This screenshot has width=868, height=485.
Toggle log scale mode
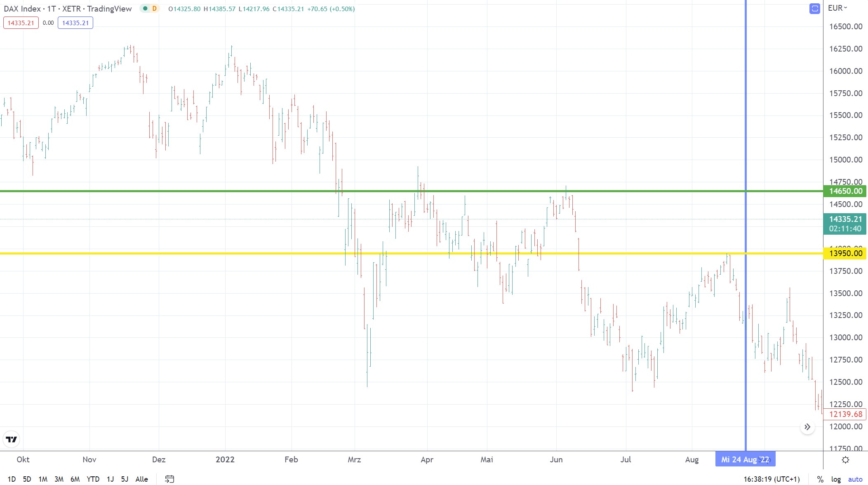[836, 479]
